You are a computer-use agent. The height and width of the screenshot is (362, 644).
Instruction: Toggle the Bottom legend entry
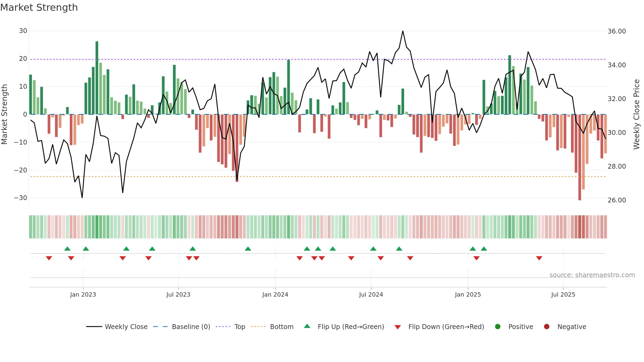tap(272, 327)
